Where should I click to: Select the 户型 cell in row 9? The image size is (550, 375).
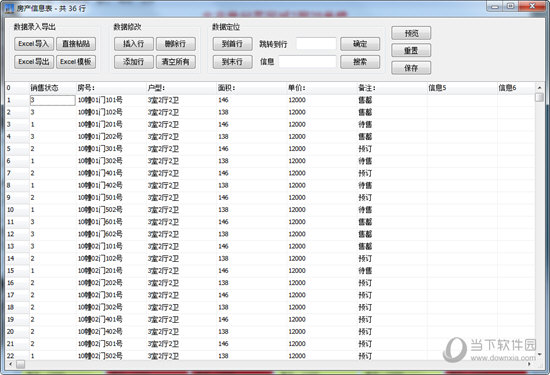[x=181, y=197]
